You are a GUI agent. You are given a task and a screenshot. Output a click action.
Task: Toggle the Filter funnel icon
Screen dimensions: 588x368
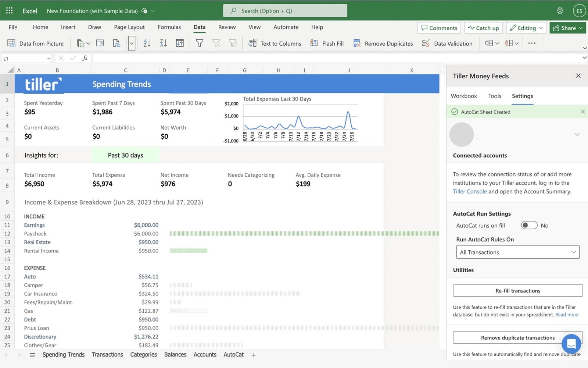click(x=200, y=43)
